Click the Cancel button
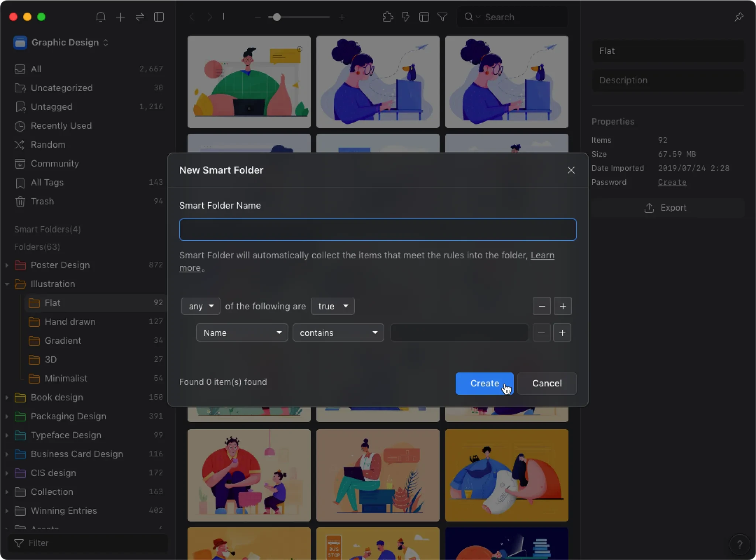 point(547,384)
